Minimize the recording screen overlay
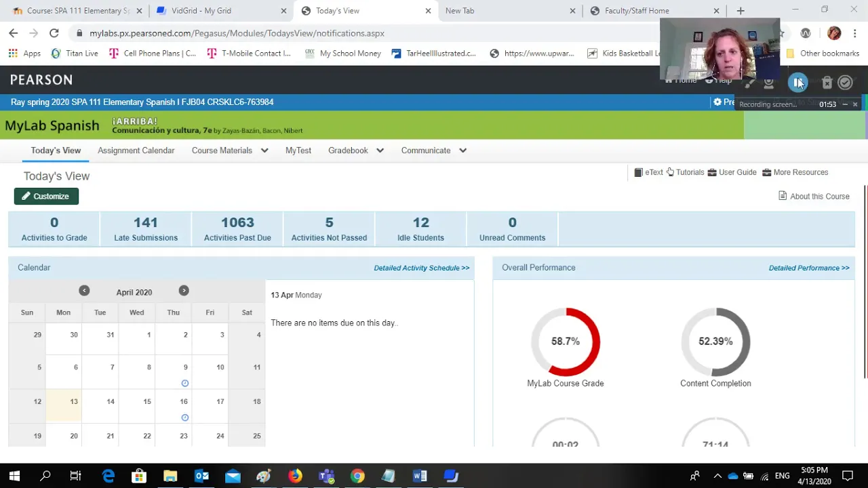Screen dimensions: 868x488 (845, 104)
